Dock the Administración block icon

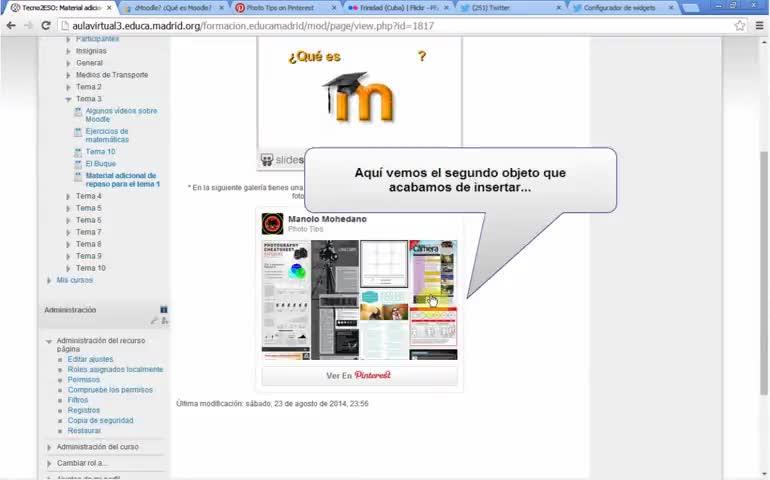(165, 321)
